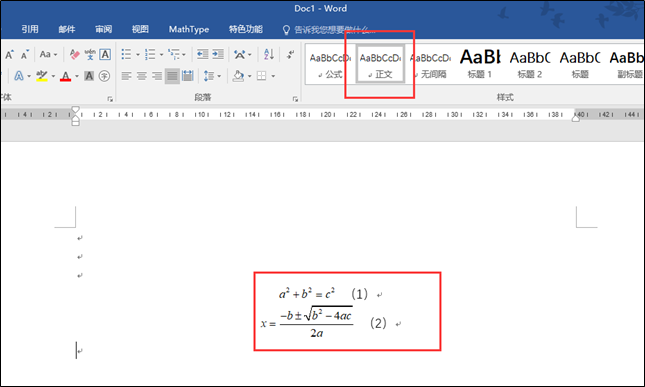Expand the text effects dropdown arrow
The width and height of the screenshot is (645, 387).
[x=29, y=76]
